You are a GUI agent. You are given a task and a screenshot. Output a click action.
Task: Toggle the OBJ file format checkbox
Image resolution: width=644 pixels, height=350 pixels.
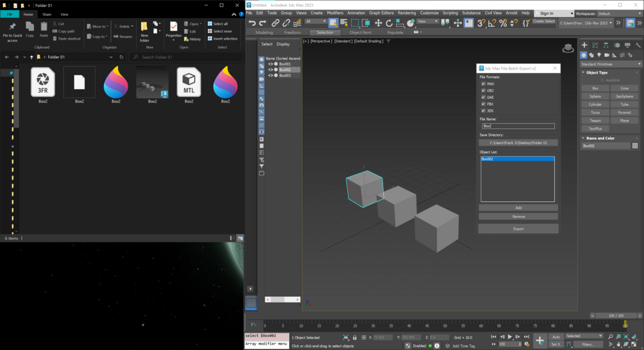[483, 90]
